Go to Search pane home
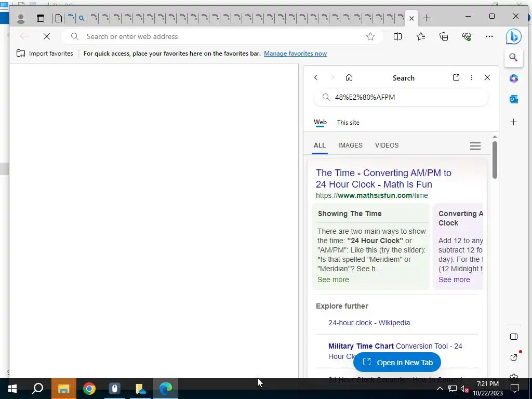The height and width of the screenshot is (399, 532). pyautogui.click(x=349, y=77)
